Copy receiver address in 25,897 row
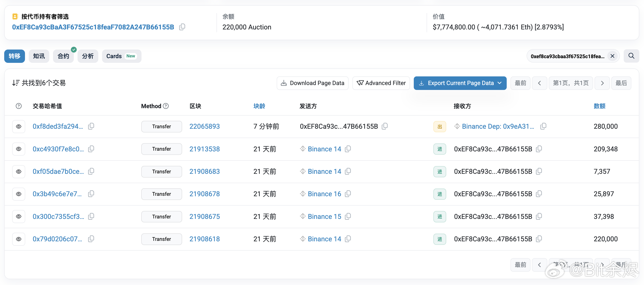Image resolution: width=644 pixels, height=285 pixels. click(x=539, y=194)
